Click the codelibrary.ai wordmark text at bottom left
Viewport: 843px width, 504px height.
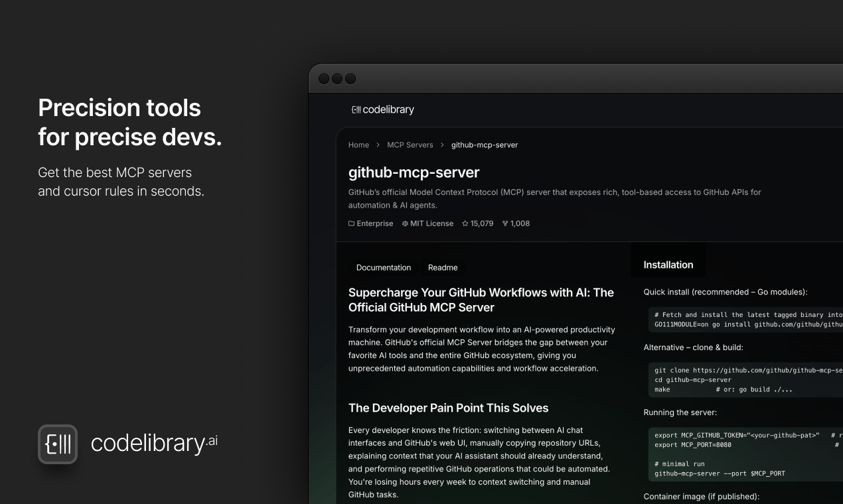point(154,443)
